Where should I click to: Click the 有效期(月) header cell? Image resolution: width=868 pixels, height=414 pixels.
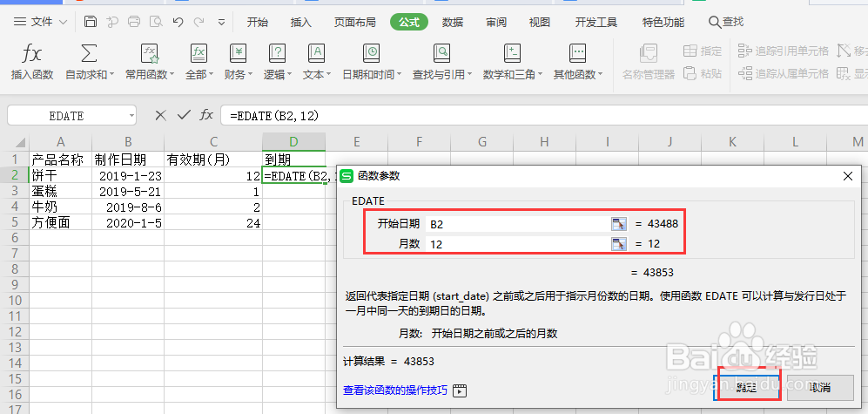coord(213,160)
